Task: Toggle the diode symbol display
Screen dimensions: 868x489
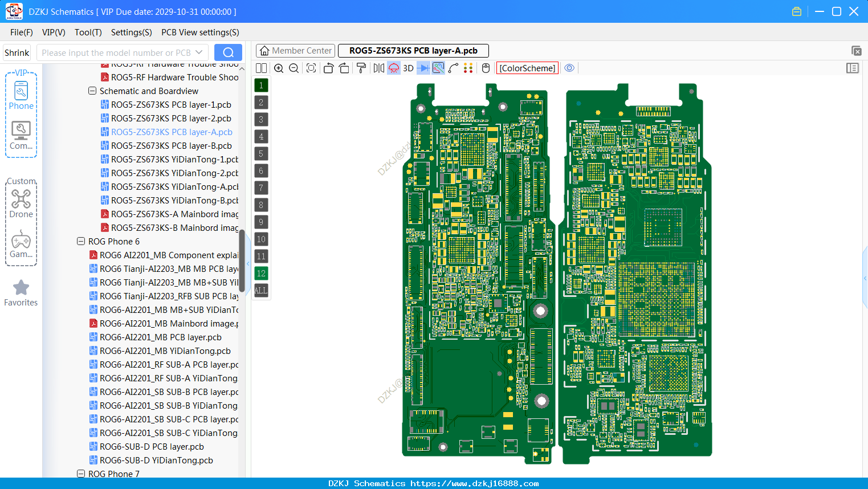Action: point(423,68)
